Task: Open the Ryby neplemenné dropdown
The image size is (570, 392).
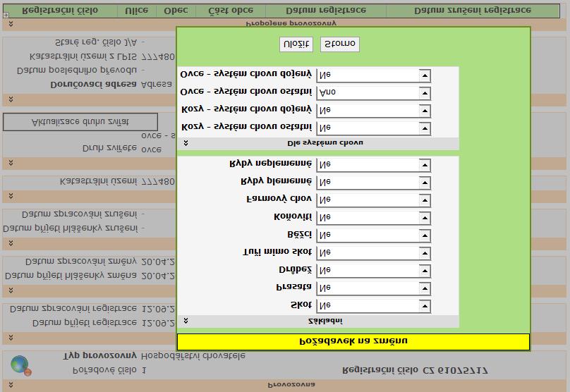Action: [374, 164]
